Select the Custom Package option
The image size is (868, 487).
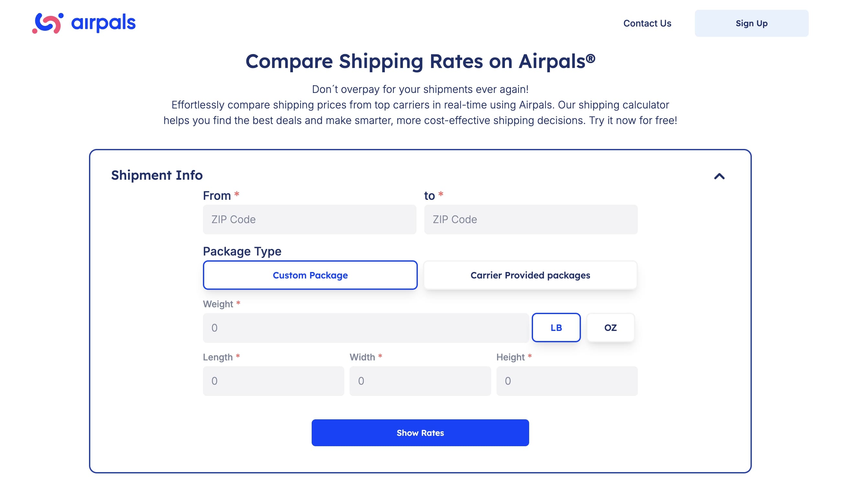[x=310, y=275]
